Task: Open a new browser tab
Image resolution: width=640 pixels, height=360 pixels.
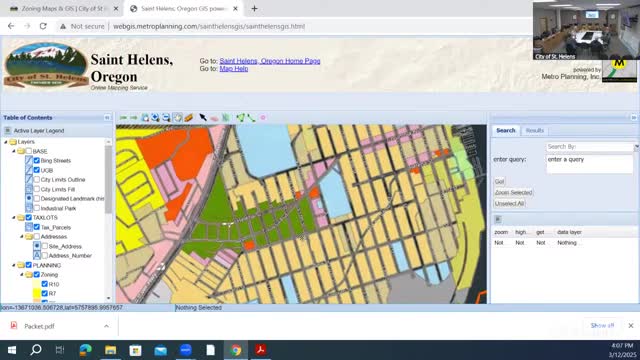Action: (x=254, y=9)
